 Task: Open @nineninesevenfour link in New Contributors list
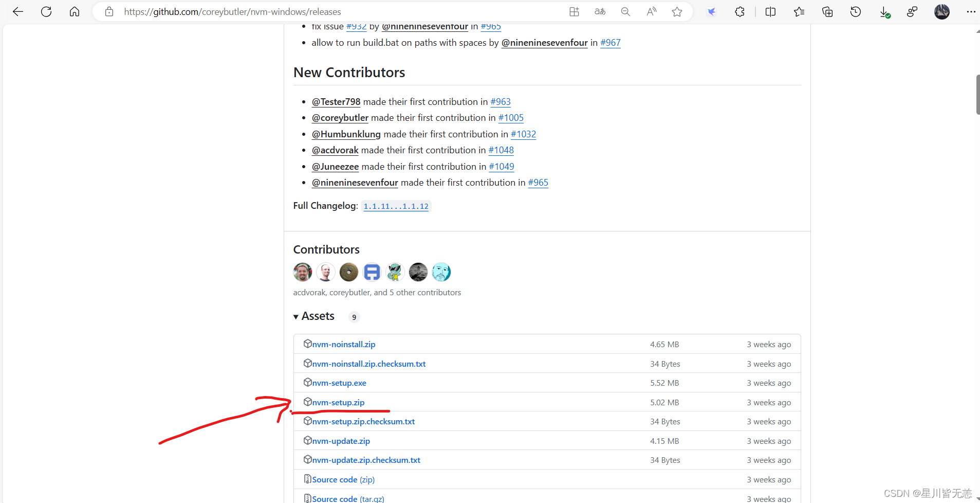point(355,183)
